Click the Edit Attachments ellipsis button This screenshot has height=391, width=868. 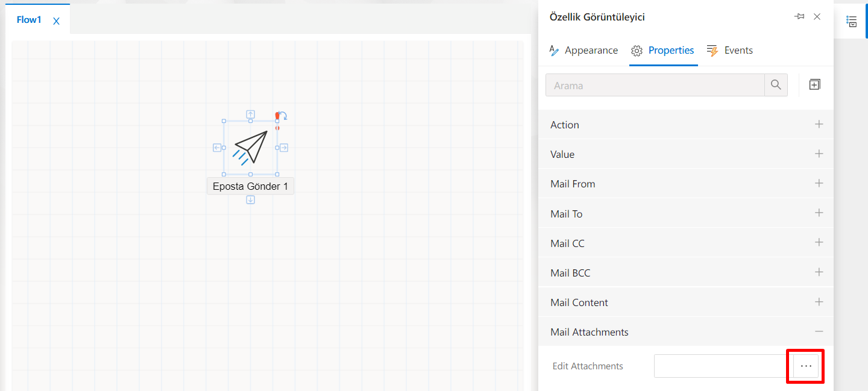pos(806,366)
